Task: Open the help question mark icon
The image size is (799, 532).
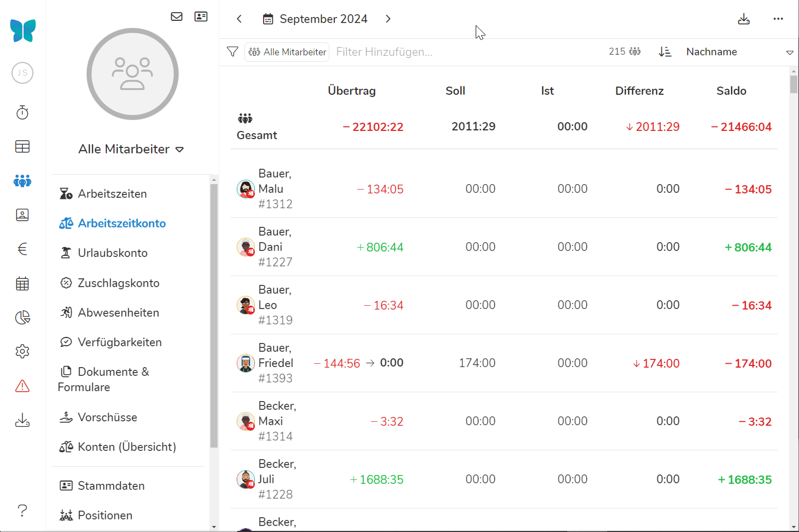Action: pos(22,511)
